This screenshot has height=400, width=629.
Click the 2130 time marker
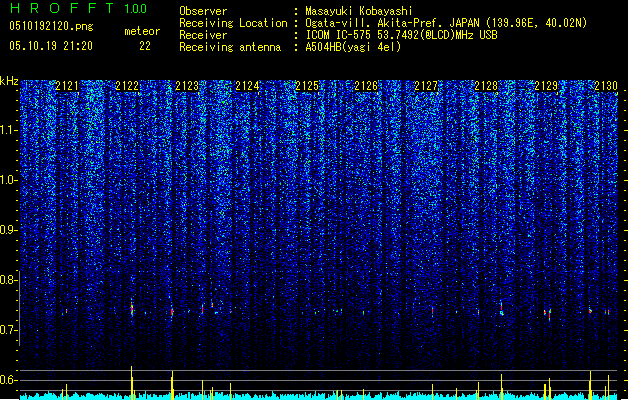point(606,86)
